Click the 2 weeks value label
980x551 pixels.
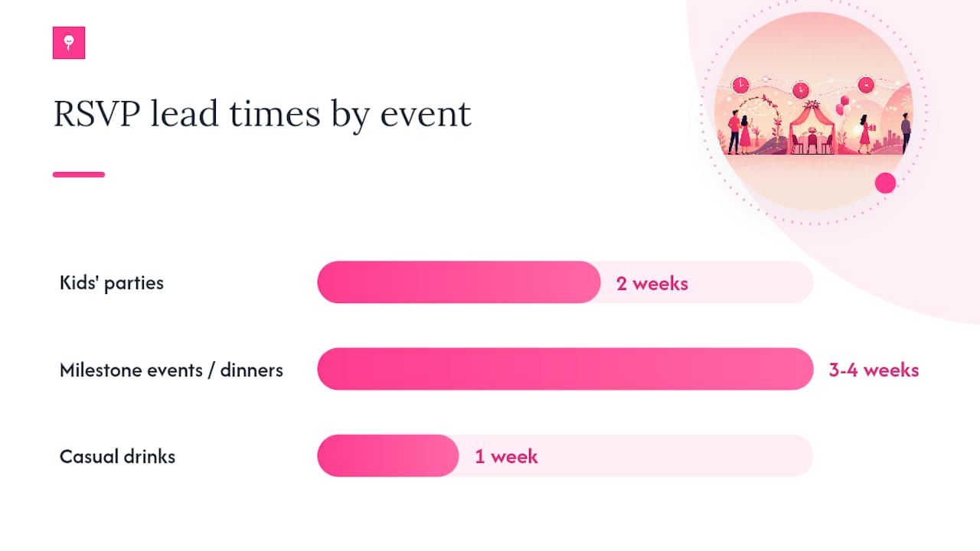652,284
